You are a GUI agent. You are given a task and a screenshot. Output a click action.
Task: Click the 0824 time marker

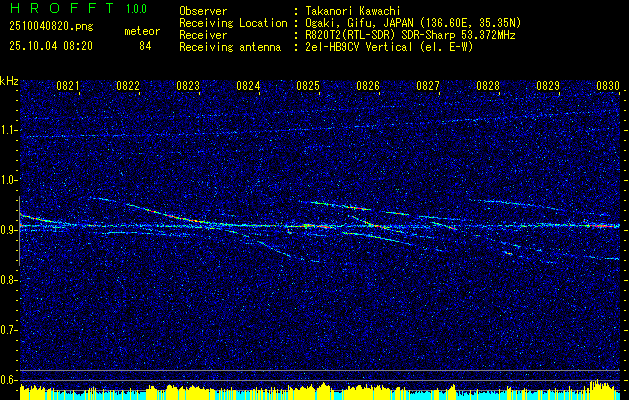click(248, 85)
